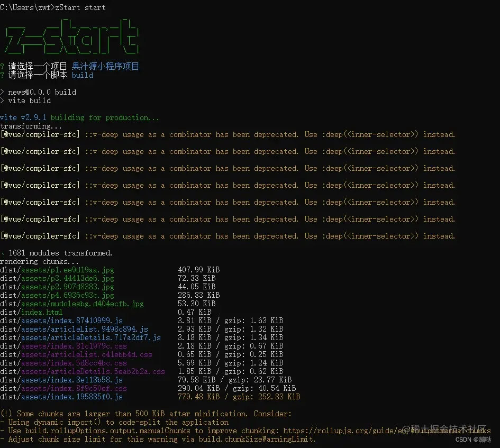
Task: Click the z-start ASCII art logo
Action: pyautogui.click(x=71, y=36)
